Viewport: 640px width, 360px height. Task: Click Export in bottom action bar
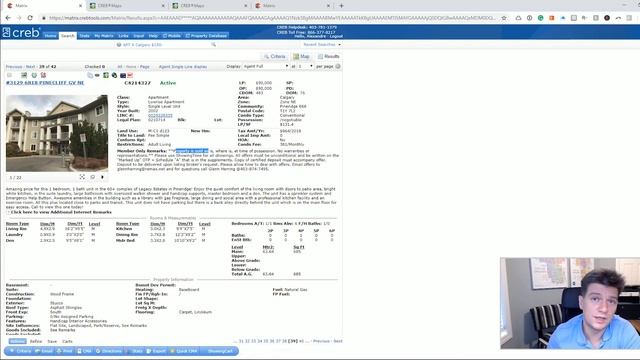pyautogui.click(x=156, y=351)
